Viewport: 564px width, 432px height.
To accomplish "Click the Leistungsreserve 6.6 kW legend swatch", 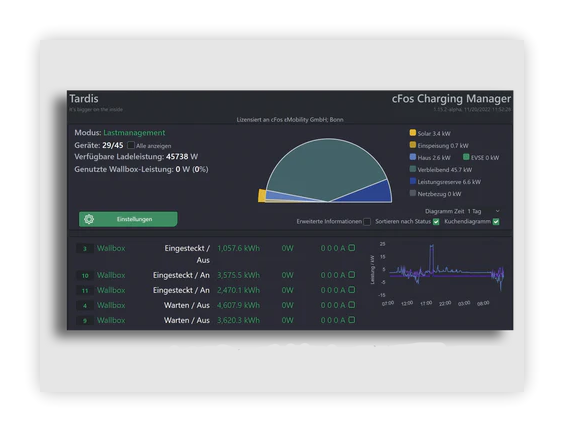I will 413,181.
